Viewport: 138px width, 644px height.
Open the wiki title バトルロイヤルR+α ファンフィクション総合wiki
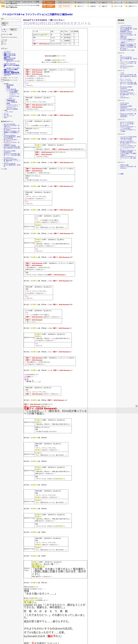pyautogui.click(x=37, y=14)
